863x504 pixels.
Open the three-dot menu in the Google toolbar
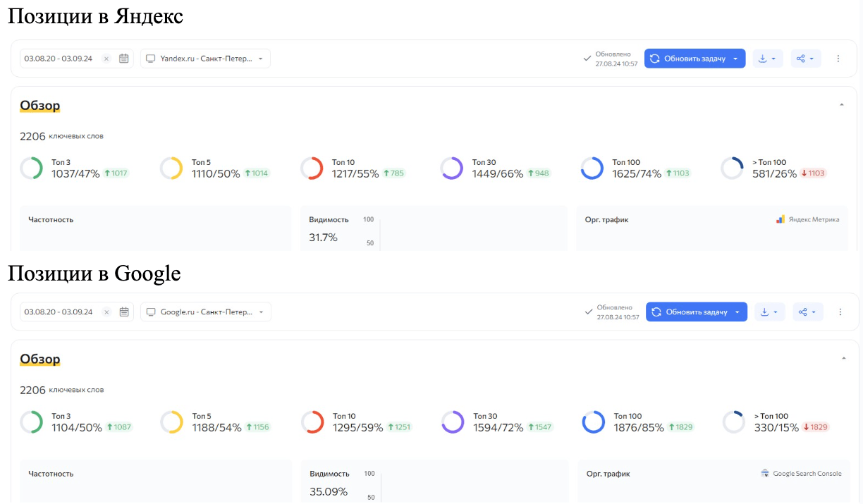pos(840,312)
